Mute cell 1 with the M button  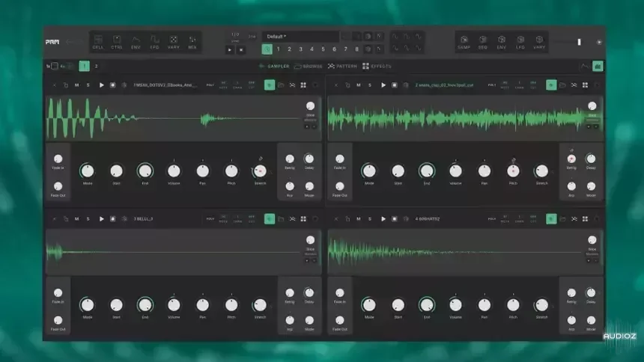pos(77,85)
